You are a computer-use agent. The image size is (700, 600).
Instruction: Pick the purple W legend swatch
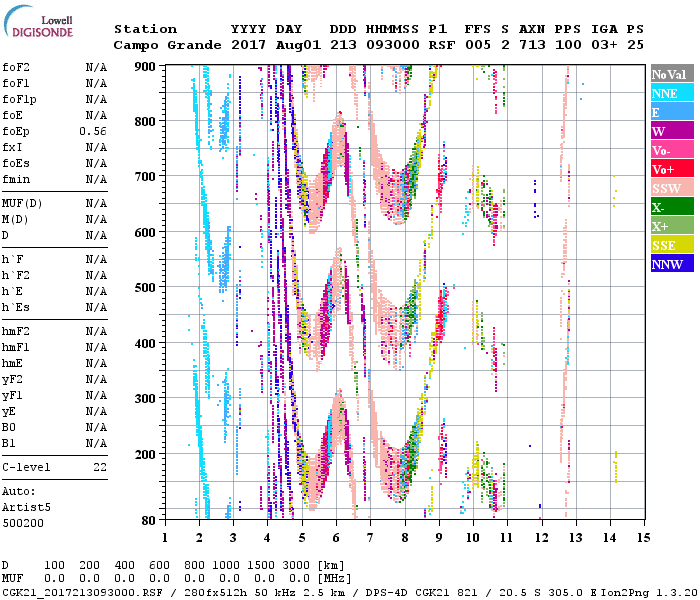670,132
